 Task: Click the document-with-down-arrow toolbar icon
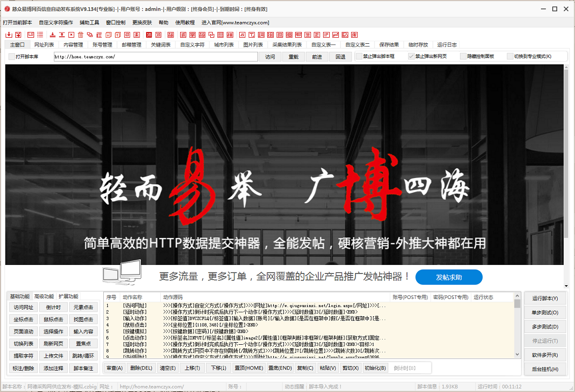pos(108,35)
